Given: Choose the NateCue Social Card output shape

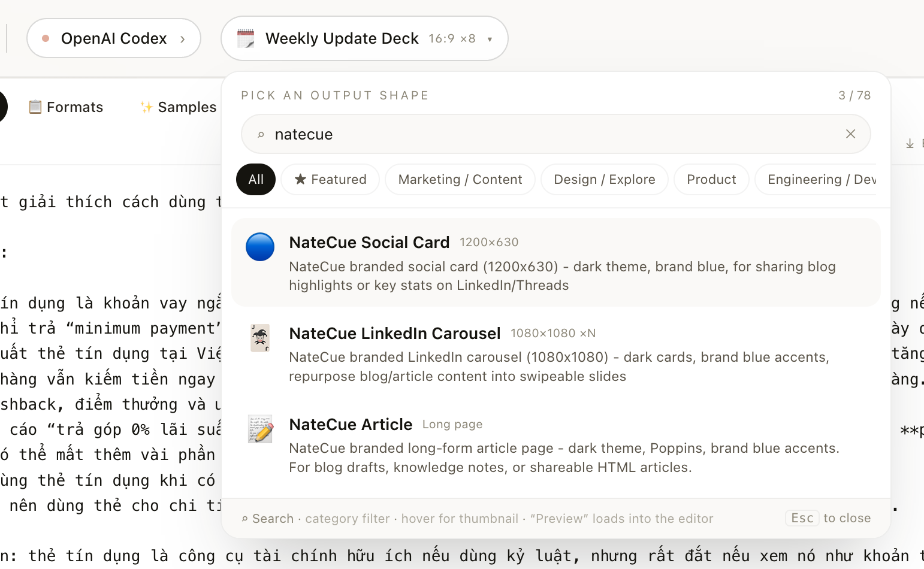Looking at the screenshot, I should [x=555, y=262].
